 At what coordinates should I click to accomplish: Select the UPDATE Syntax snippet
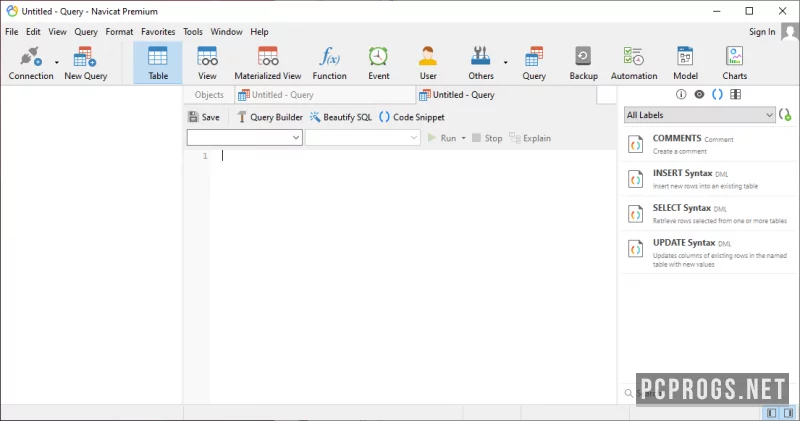[708, 252]
